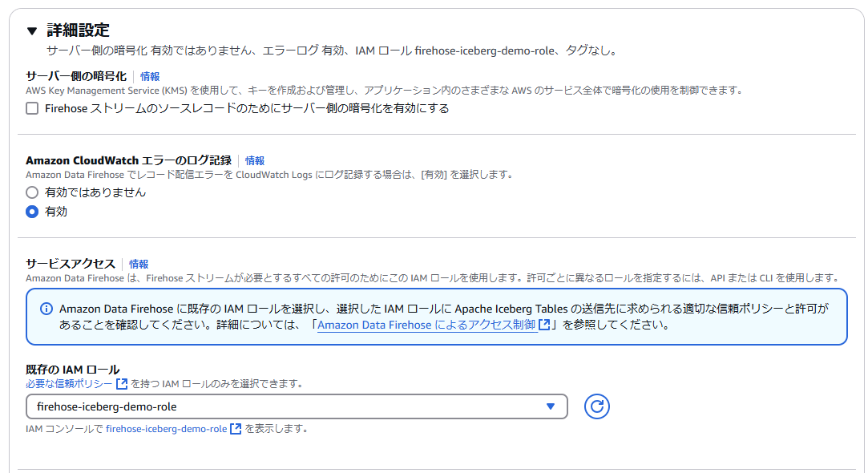Screen dimensions: 868x473
Task: Select the 有効ではありません radio button
Action: pyautogui.click(x=32, y=192)
